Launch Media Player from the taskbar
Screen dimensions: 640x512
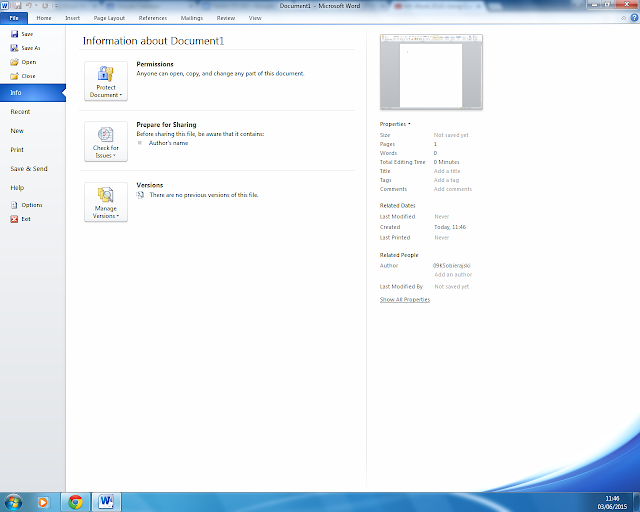coord(43,502)
